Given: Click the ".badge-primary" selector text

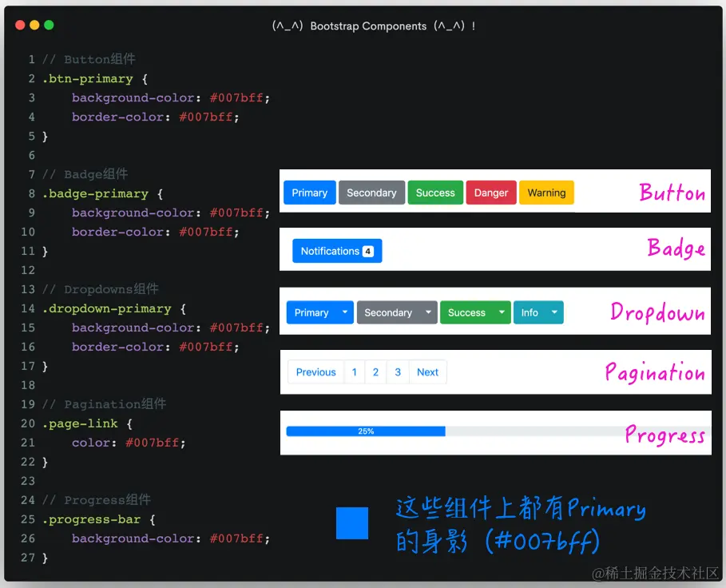Looking at the screenshot, I should tap(95, 193).
